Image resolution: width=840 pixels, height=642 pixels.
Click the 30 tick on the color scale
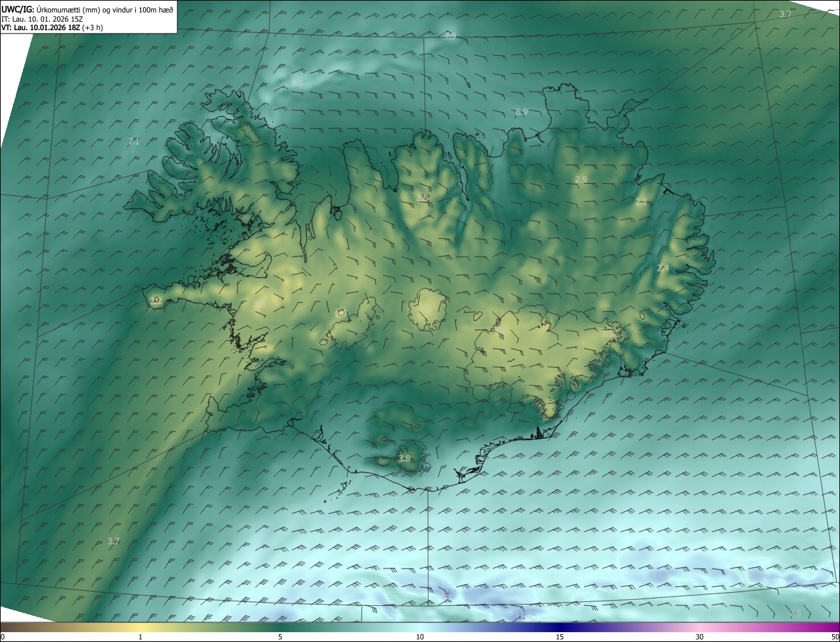[x=700, y=637]
